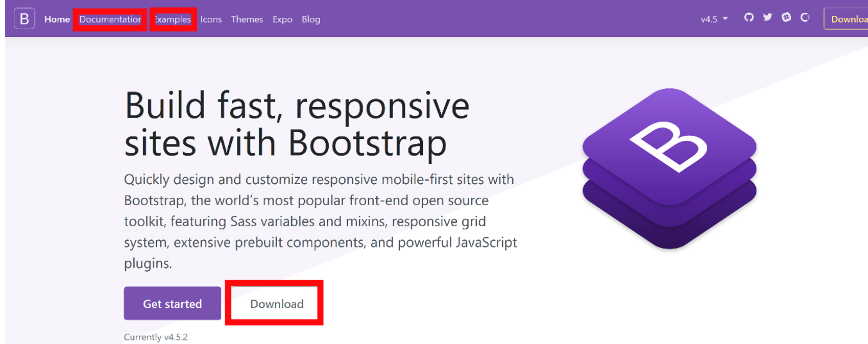Click the large stacked Bootstrap logo graphic
868x344 pixels.
click(x=669, y=169)
